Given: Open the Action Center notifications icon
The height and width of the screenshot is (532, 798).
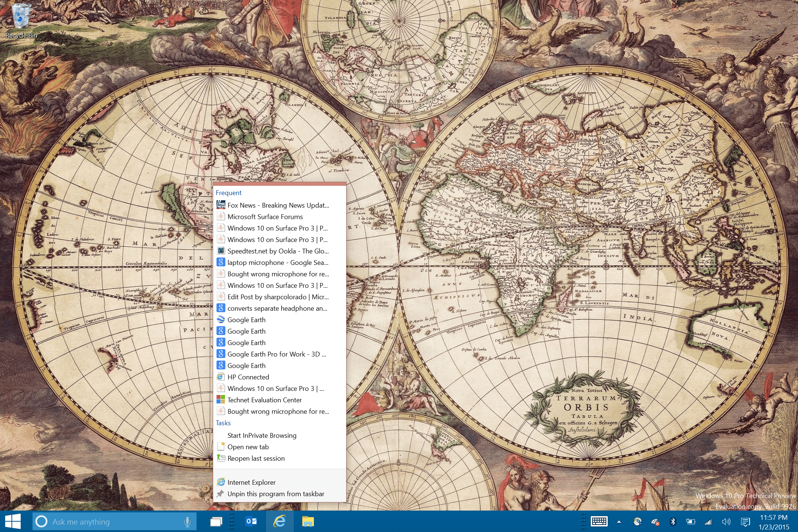Looking at the screenshot, I should [x=745, y=522].
